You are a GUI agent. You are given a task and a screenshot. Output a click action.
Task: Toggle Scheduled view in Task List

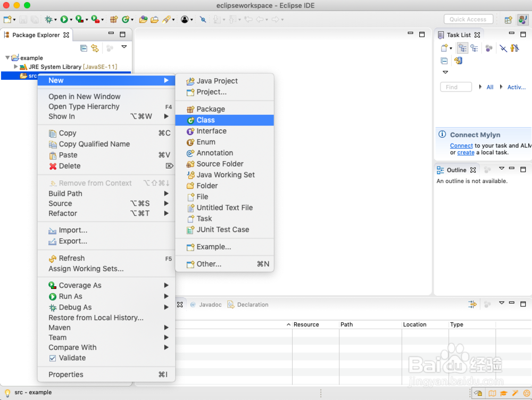[475, 48]
